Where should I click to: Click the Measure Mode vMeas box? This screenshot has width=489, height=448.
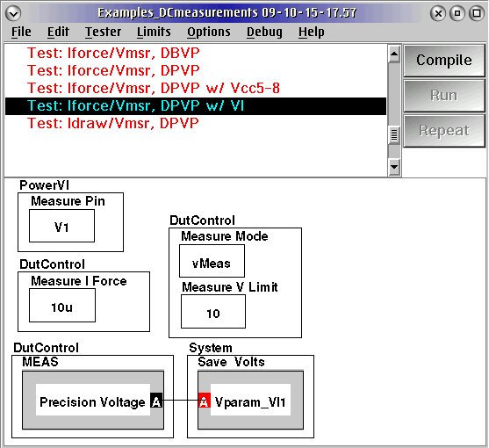[x=212, y=261]
